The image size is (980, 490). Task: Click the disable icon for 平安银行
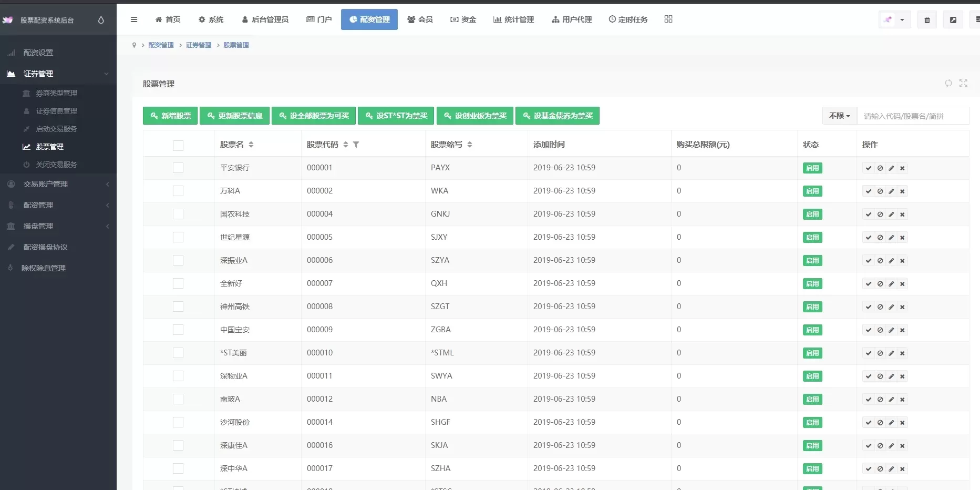880,168
